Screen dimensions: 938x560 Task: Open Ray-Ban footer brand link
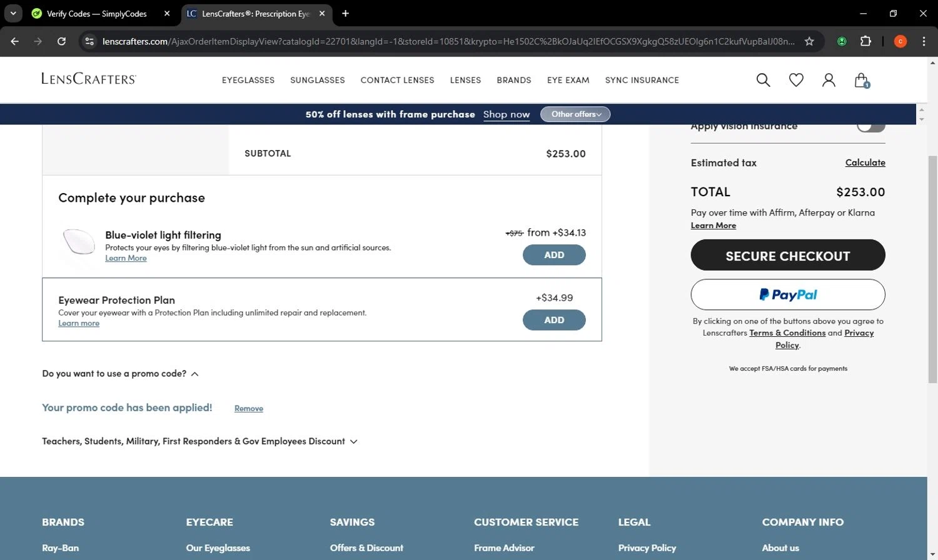(61, 548)
